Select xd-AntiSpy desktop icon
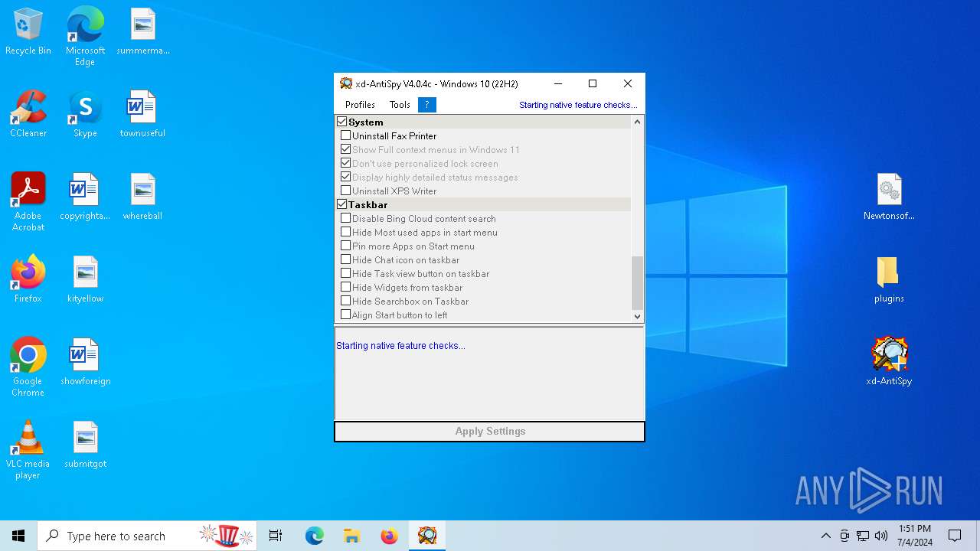980x551 pixels. (889, 362)
